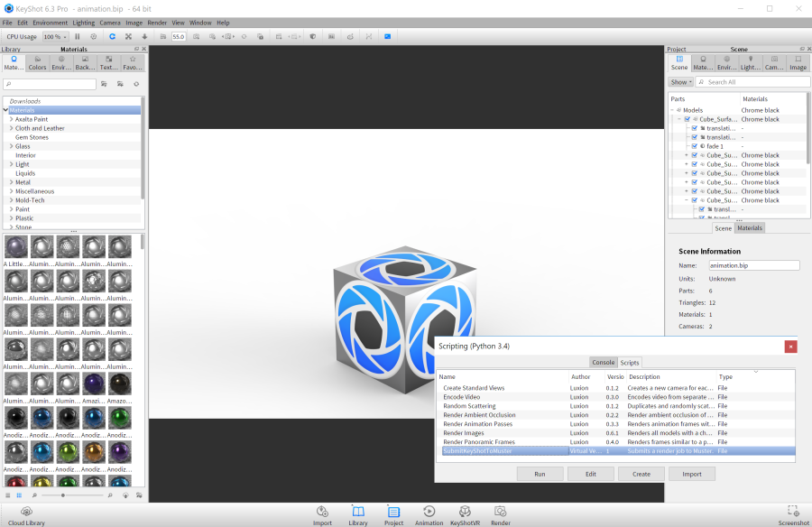This screenshot has height=527, width=812.
Task: Open Environments tab in Library
Action: coord(61,63)
